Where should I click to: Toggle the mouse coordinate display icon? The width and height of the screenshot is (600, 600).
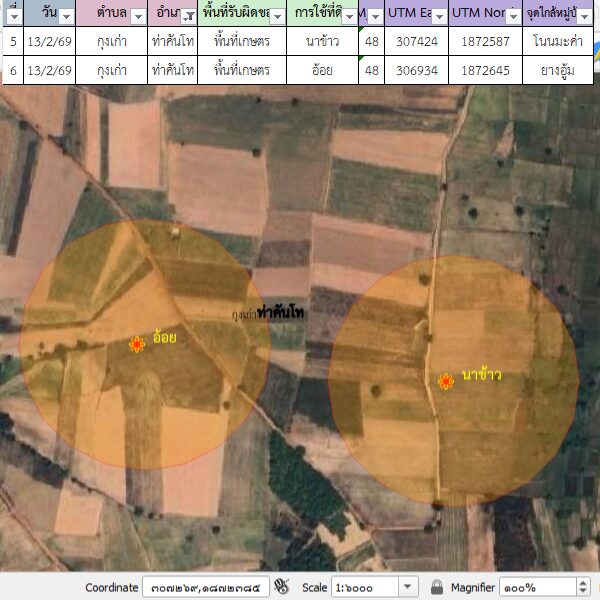(282, 587)
